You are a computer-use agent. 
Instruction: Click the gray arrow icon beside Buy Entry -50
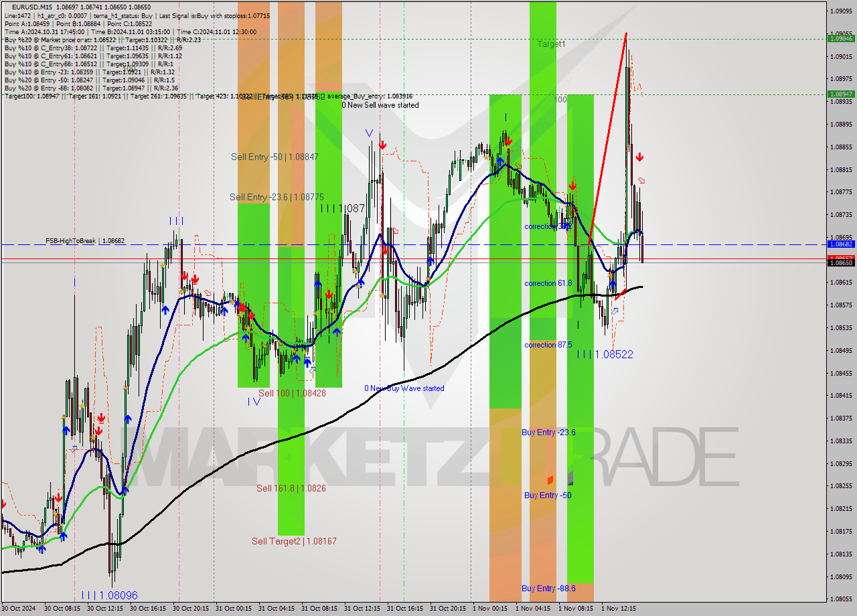click(x=570, y=478)
